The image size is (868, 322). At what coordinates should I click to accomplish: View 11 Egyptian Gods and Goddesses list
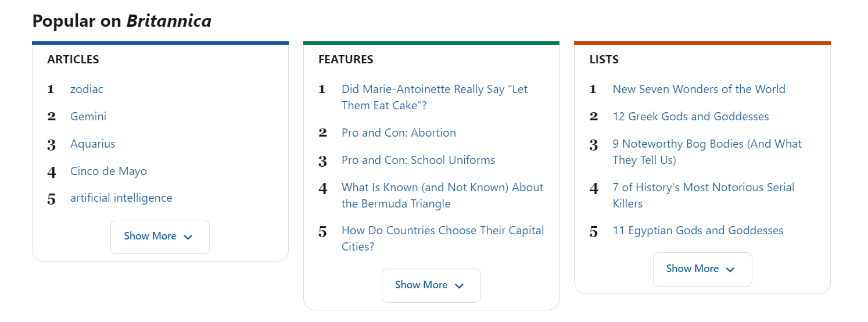697,231
